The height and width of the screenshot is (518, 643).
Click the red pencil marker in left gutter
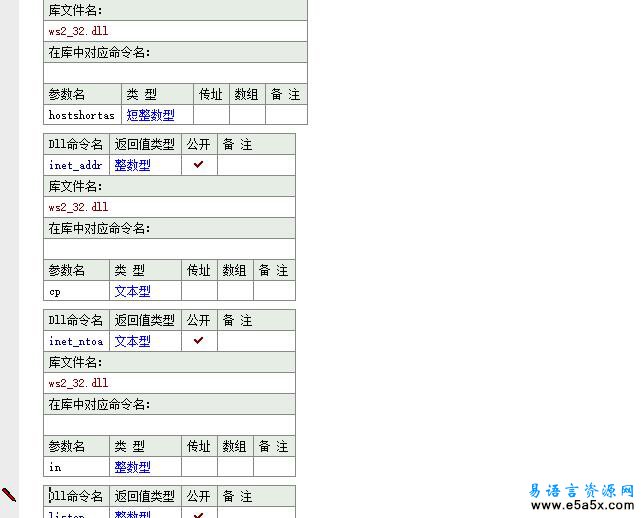(9, 495)
